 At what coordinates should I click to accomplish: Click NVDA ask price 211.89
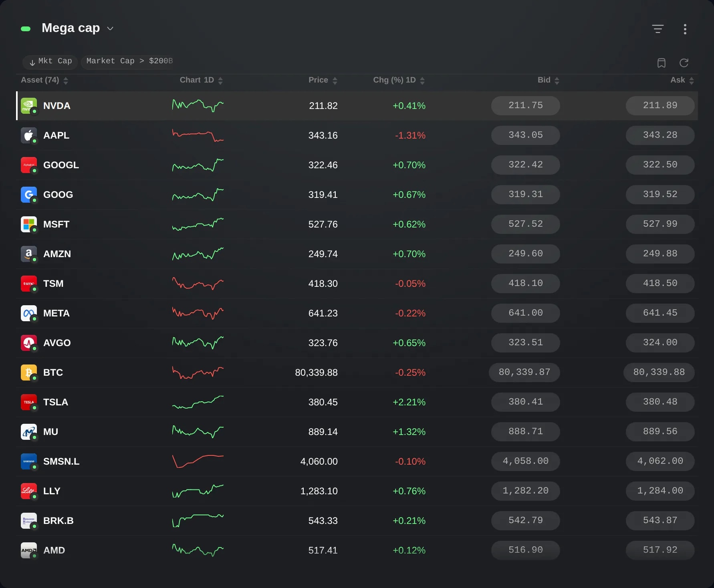click(x=660, y=106)
